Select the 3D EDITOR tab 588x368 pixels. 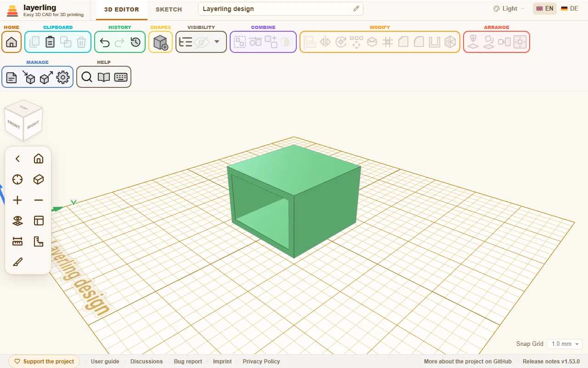pos(122,9)
